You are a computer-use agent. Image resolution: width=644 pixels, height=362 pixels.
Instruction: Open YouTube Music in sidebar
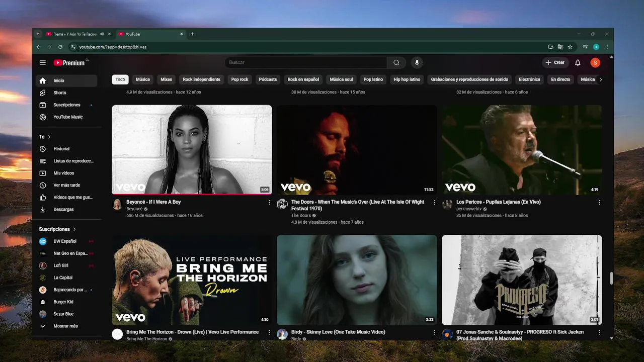(66, 117)
